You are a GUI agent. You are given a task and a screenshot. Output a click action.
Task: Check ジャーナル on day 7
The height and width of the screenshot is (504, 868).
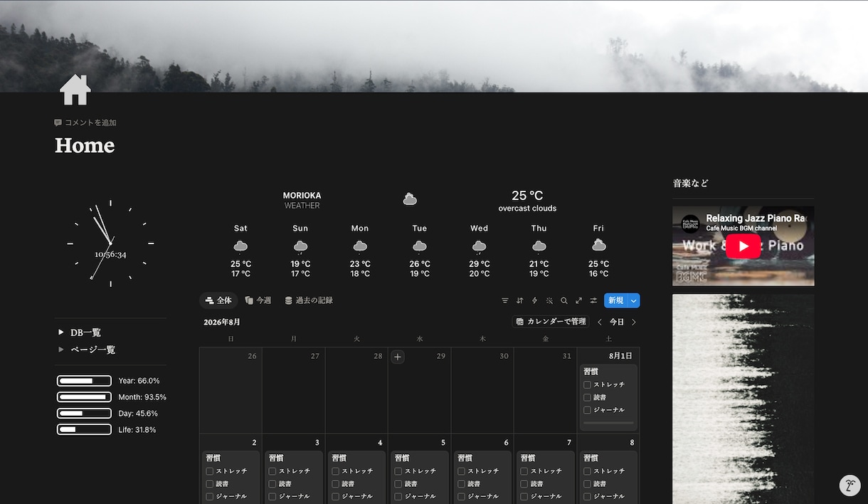(x=524, y=497)
